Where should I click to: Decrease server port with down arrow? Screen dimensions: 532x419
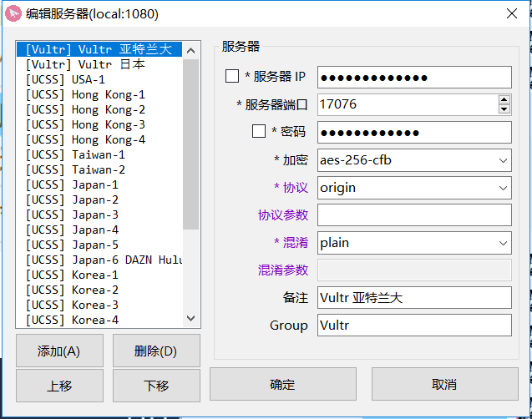coord(504,109)
